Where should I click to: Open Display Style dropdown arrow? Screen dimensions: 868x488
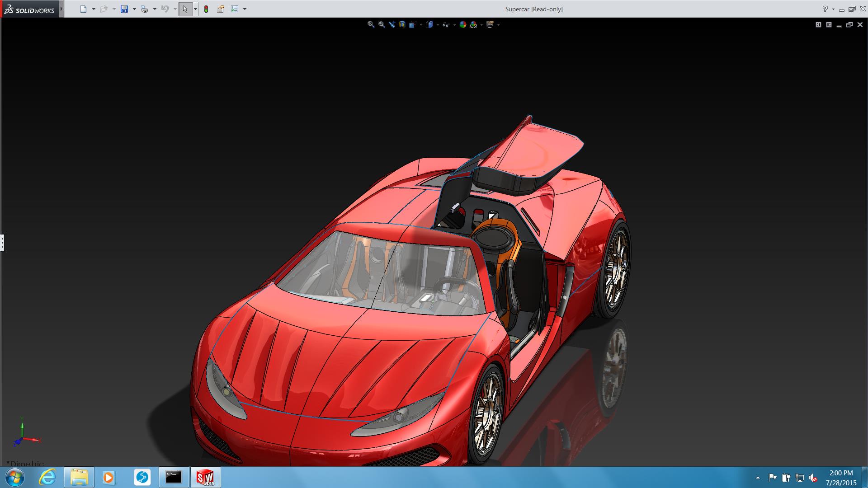[438, 25]
